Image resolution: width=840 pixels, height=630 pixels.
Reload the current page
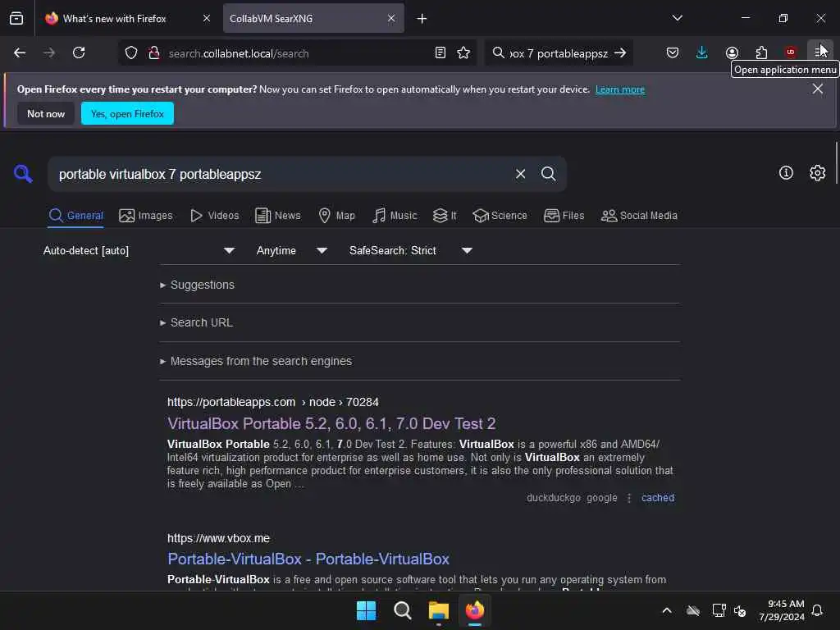click(79, 52)
